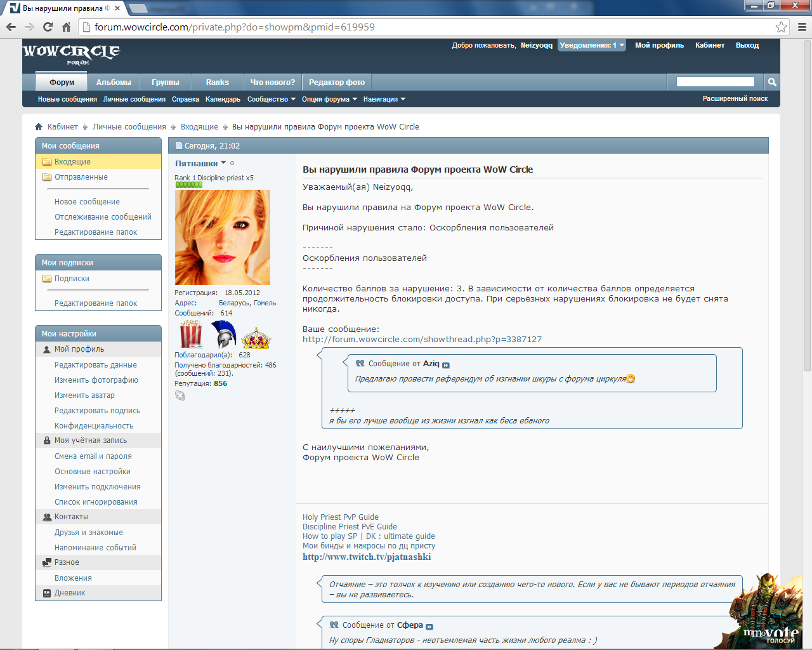
Task: Log out with the Выход link
Action: coord(747,45)
